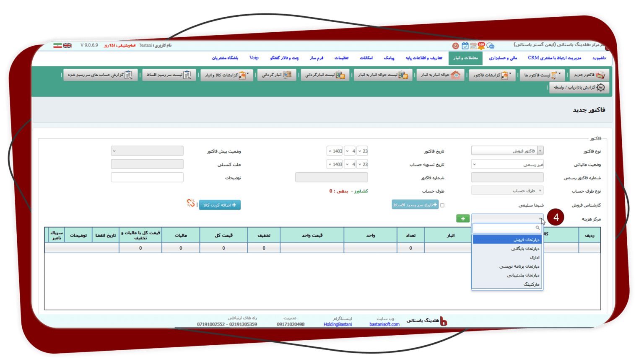Open the وضعیت مالیاتی dropdown
Viewport: 644px width, 362px height.
[507, 164]
